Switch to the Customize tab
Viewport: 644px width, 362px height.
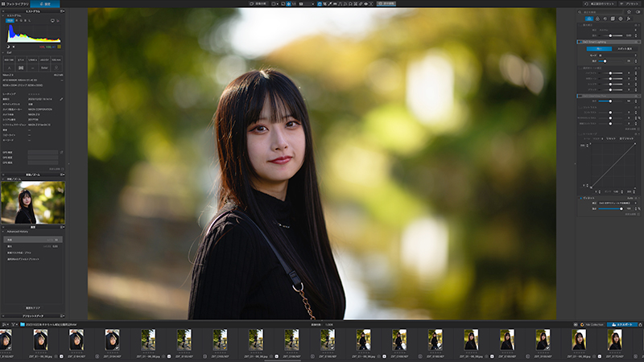(45, 4)
